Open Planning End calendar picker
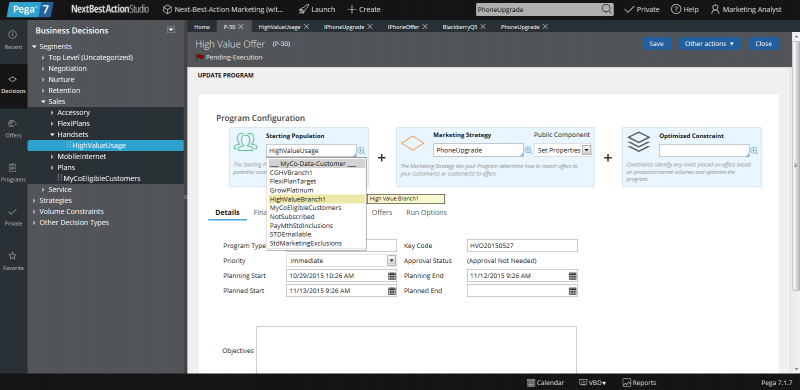Image resolution: width=800 pixels, height=390 pixels. click(572, 276)
